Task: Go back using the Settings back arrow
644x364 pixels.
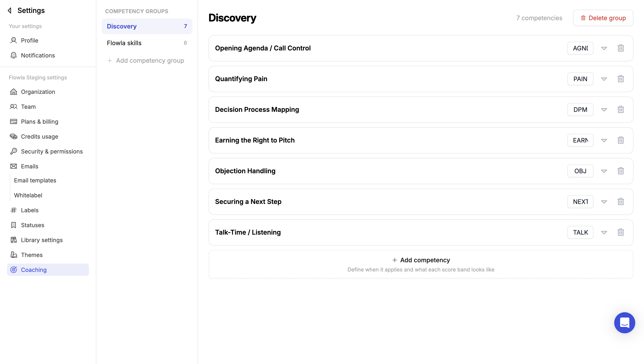Action: (x=10, y=11)
